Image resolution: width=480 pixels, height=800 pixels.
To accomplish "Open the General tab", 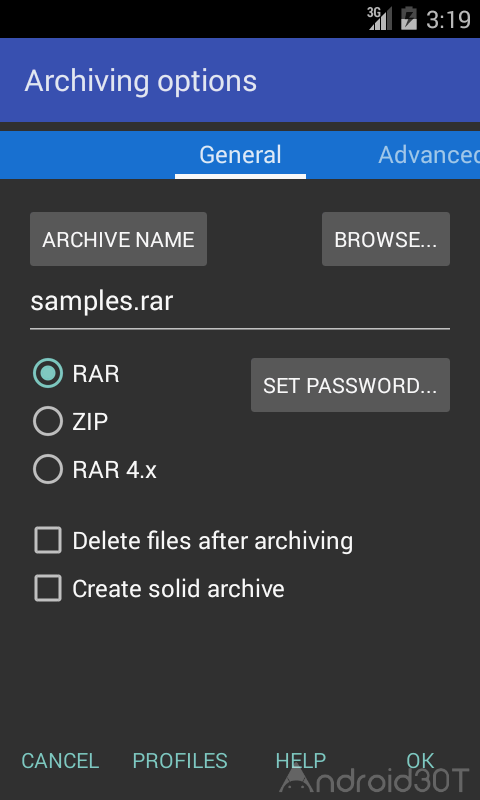I will (240, 155).
